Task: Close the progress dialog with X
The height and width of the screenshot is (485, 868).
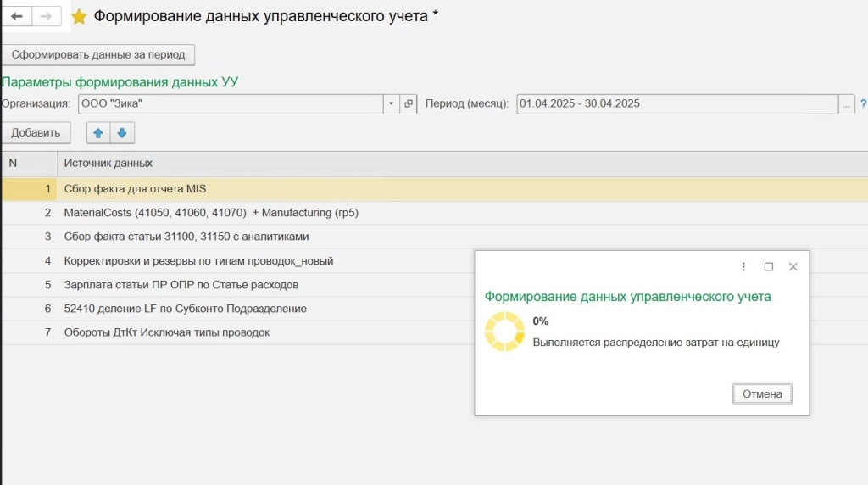Action: tap(793, 267)
